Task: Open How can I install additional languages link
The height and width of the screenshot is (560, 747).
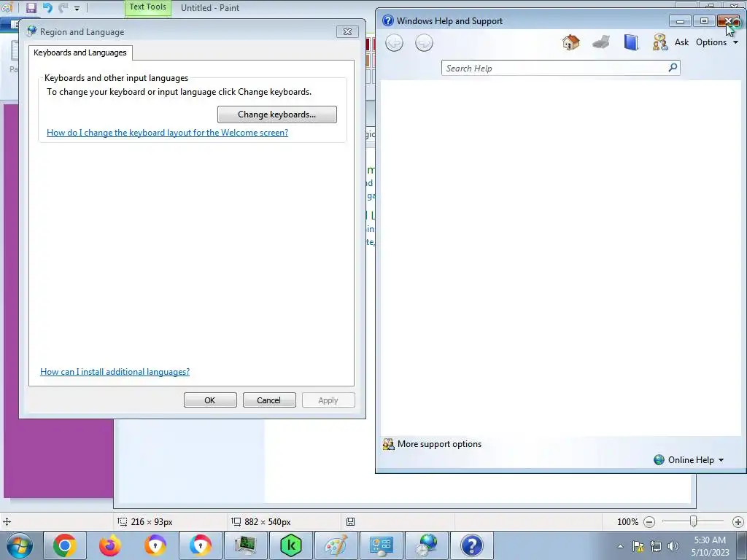Action: [x=115, y=372]
